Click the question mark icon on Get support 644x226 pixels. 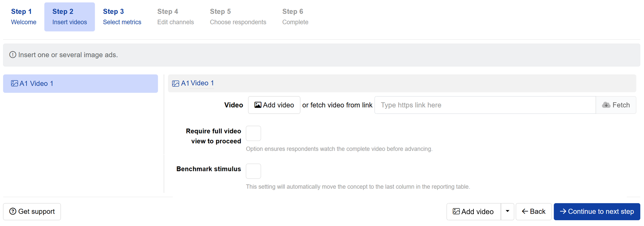pos(13,211)
